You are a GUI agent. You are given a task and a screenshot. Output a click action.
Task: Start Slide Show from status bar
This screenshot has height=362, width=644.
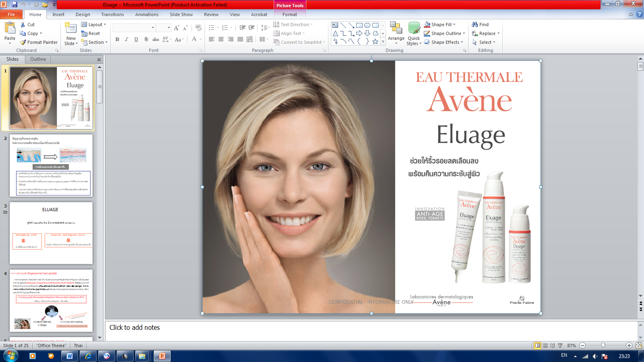click(560, 346)
